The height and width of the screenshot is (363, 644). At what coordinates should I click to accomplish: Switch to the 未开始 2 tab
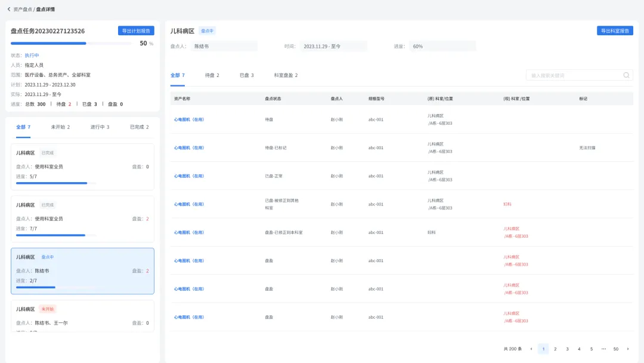[60, 127]
